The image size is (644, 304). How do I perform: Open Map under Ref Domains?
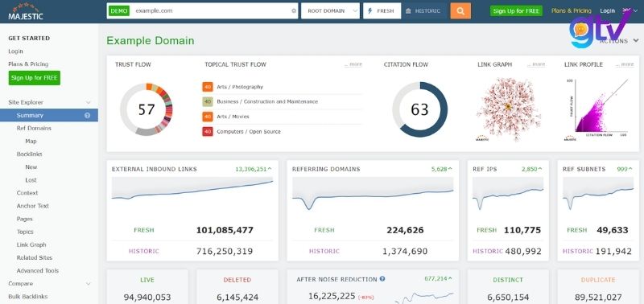click(x=31, y=141)
